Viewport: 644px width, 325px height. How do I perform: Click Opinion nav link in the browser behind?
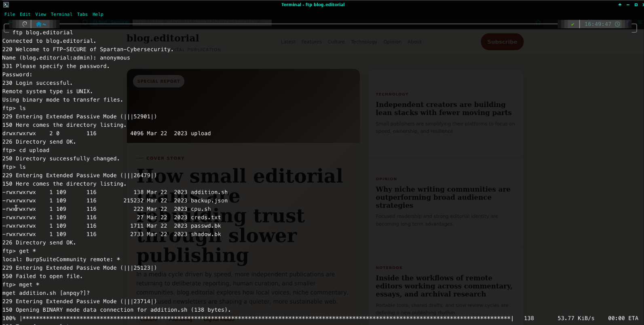click(x=393, y=42)
